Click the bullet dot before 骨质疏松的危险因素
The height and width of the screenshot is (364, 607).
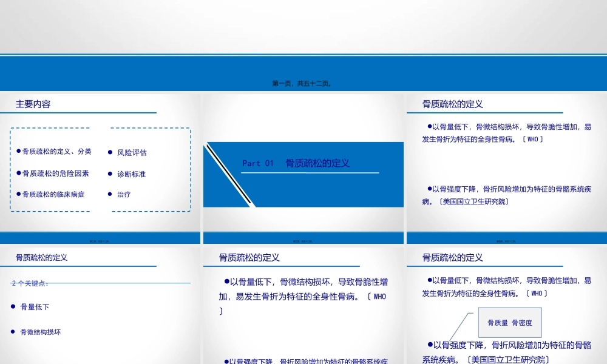tap(19, 174)
